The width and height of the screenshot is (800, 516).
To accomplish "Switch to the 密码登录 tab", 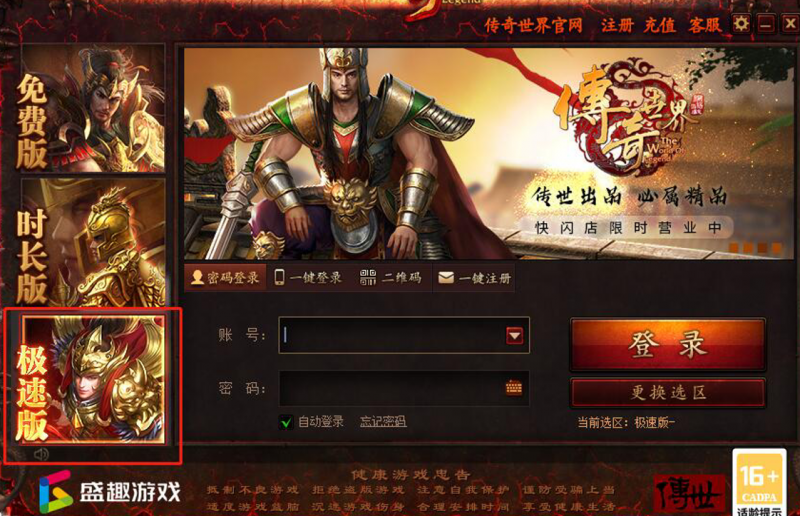I will click(x=225, y=278).
